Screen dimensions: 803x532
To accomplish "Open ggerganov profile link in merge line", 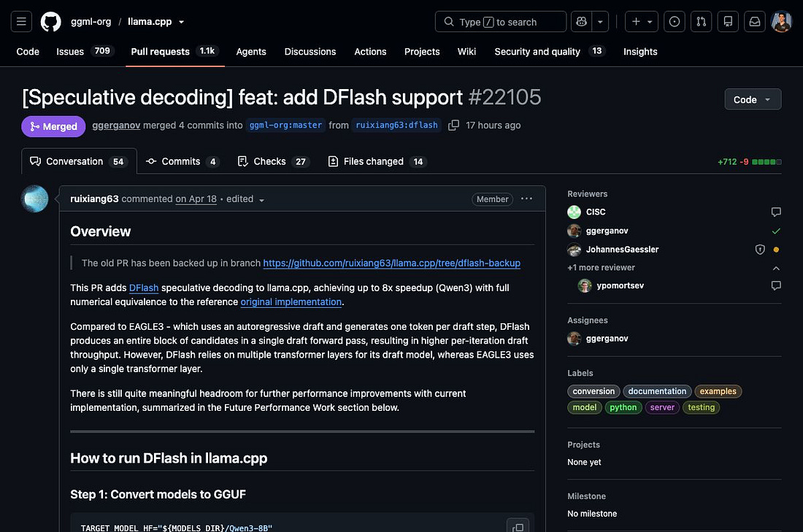I will click(x=116, y=125).
